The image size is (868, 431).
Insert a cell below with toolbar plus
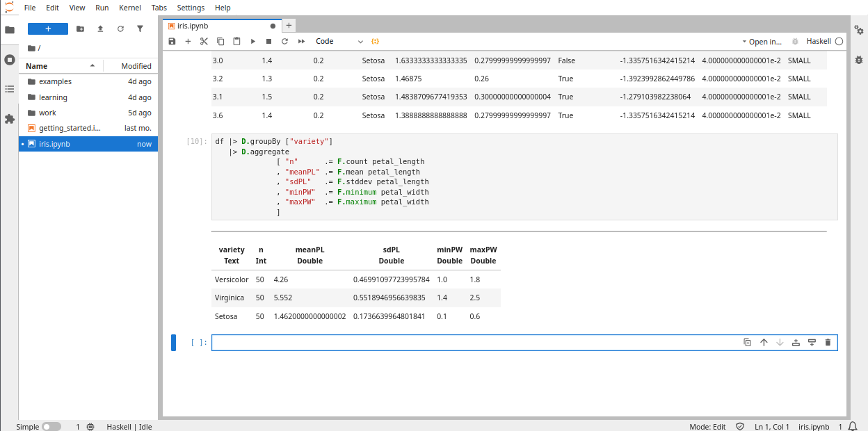(188, 42)
